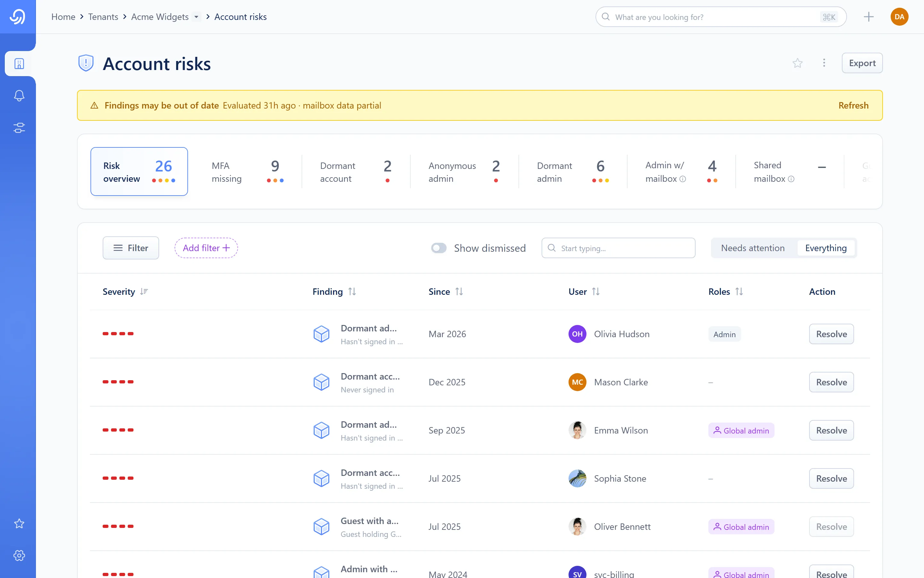The image size is (924, 578).
Task: Expand Acme Widgets tenant dropdown
Action: (196, 17)
